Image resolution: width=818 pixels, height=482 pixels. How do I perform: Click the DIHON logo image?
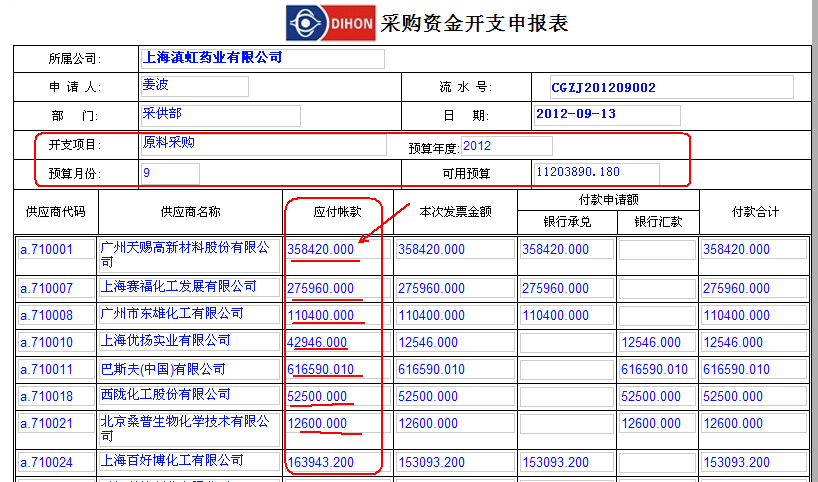point(330,22)
